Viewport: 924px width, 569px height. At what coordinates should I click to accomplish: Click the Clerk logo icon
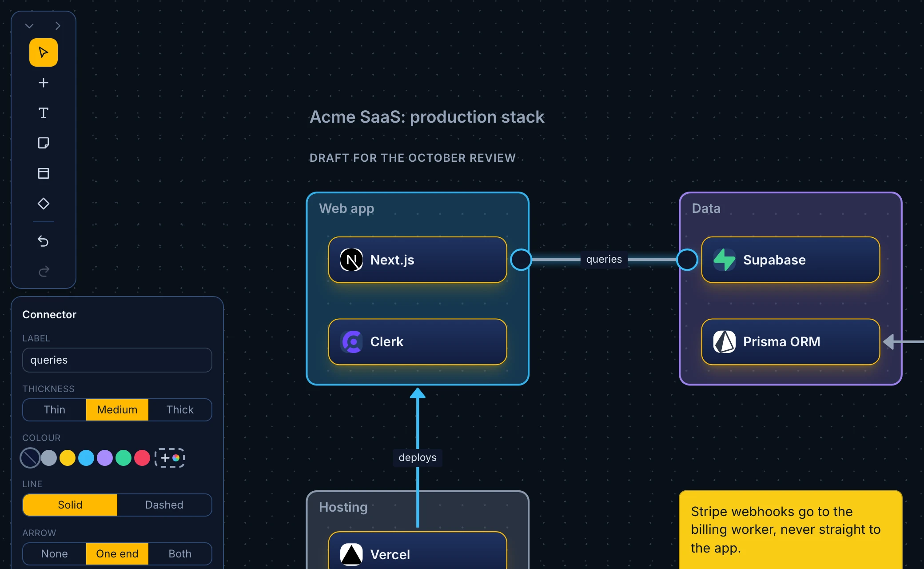pyautogui.click(x=351, y=341)
